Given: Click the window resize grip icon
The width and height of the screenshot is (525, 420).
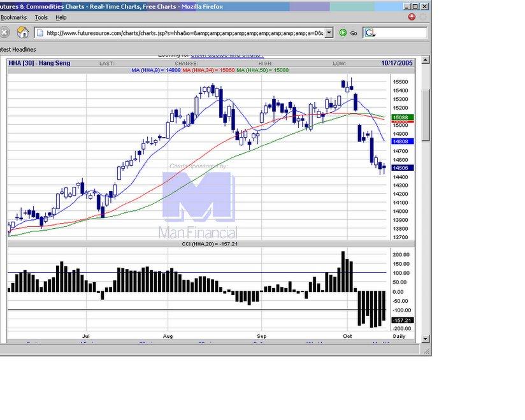Looking at the screenshot, I should 427,351.
